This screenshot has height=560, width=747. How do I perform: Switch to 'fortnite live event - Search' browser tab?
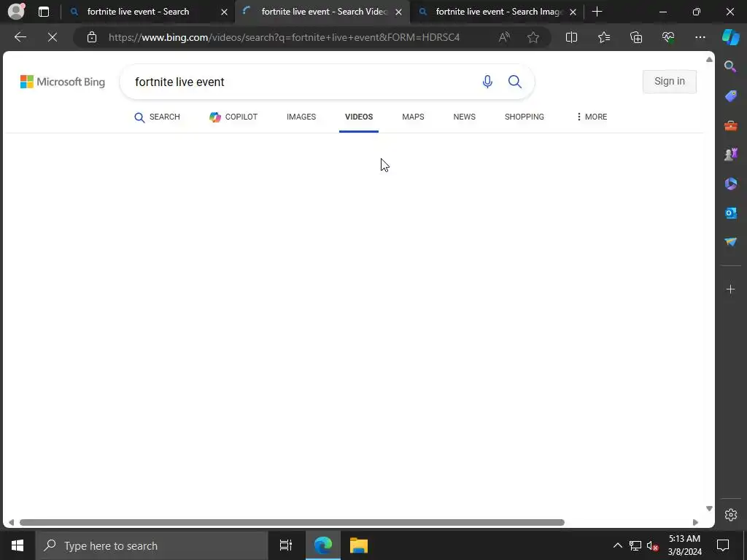[147, 12]
